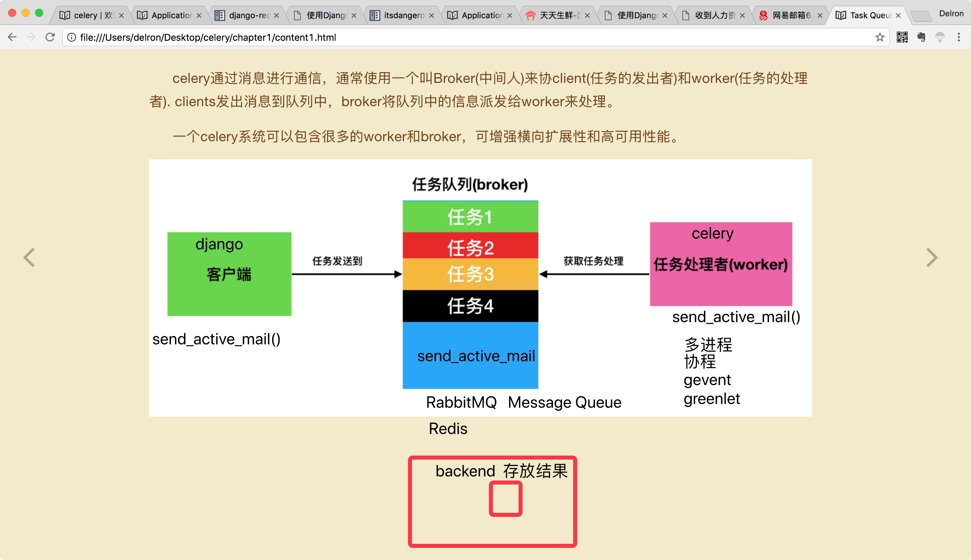Click the macOS green fullscreen button
This screenshot has height=560, width=971.
coord(39,13)
